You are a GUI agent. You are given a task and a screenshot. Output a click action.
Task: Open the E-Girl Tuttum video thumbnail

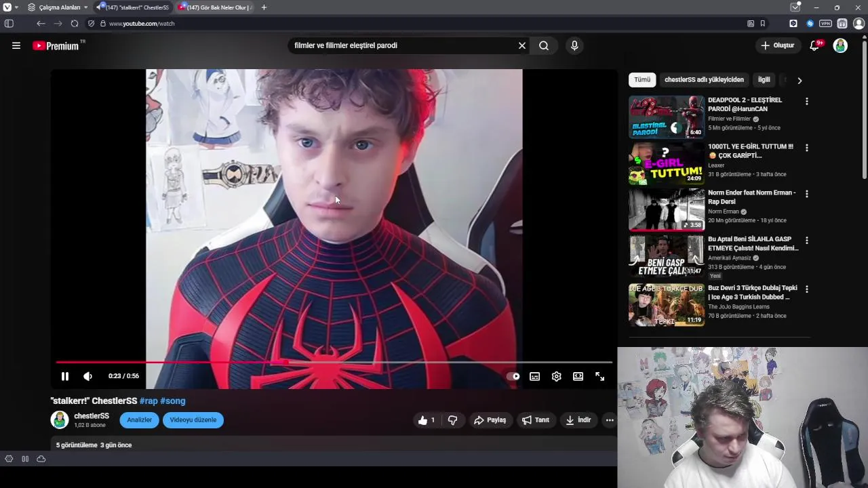pyautogui.click(x=667, y=163)
